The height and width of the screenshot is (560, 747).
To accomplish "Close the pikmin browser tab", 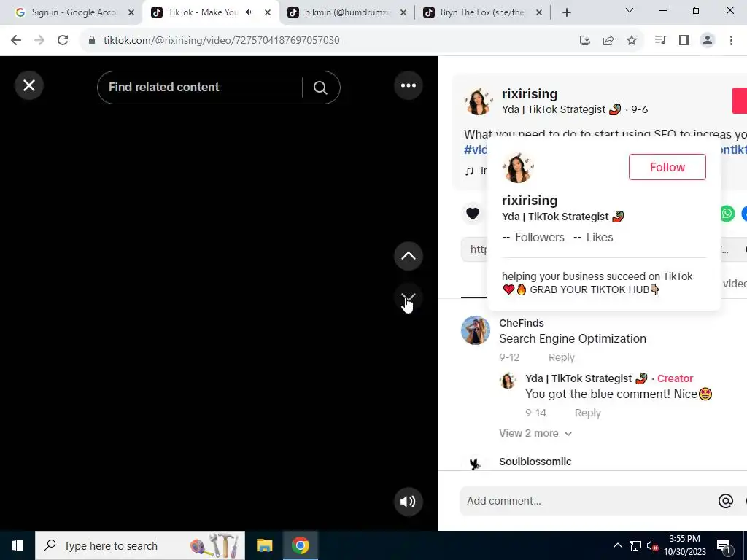I will pos(403,13).
